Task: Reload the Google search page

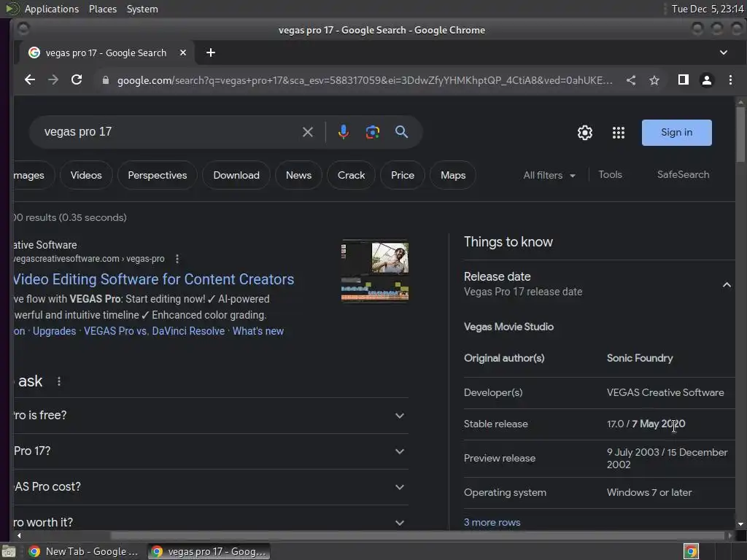Action: click(x=76, y=79)
